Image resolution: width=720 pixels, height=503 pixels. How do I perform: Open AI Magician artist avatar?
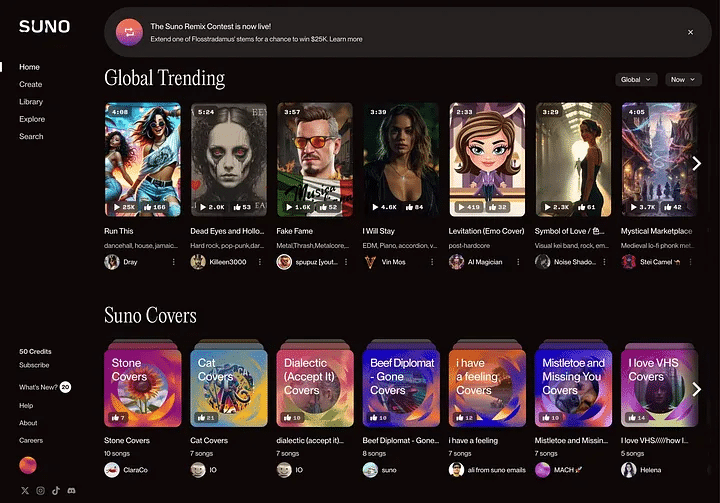click(456, 262)
